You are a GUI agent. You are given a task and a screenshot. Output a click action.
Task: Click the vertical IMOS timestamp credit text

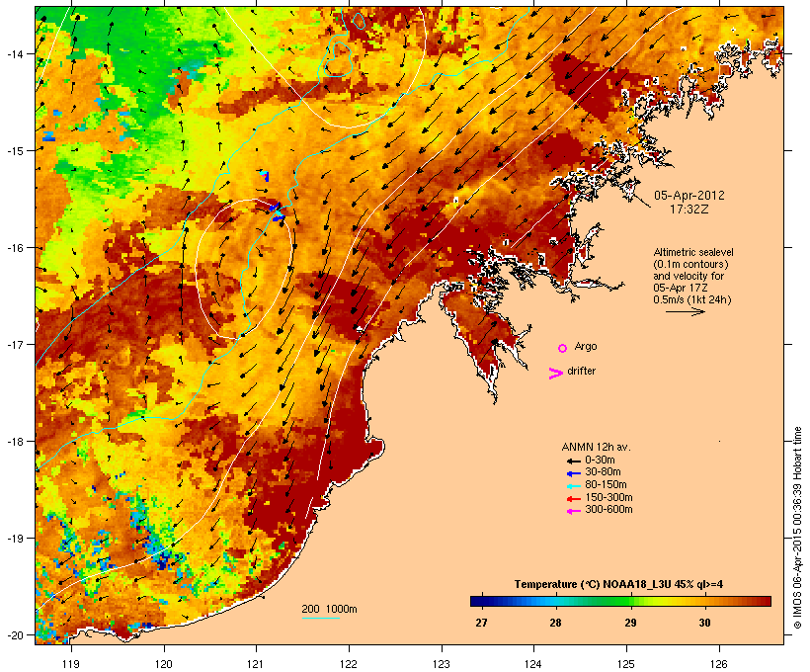[798, 528]
